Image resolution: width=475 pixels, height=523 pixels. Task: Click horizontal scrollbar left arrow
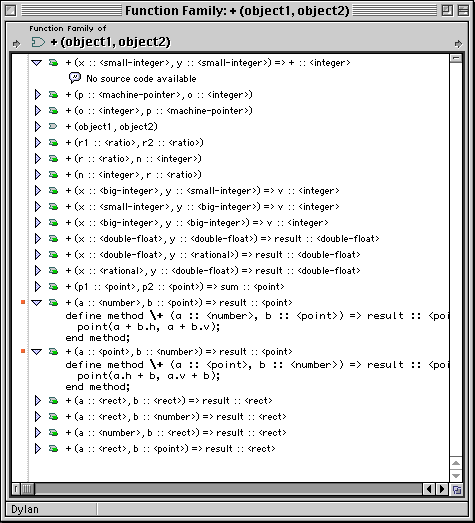[x=429, y=489]
